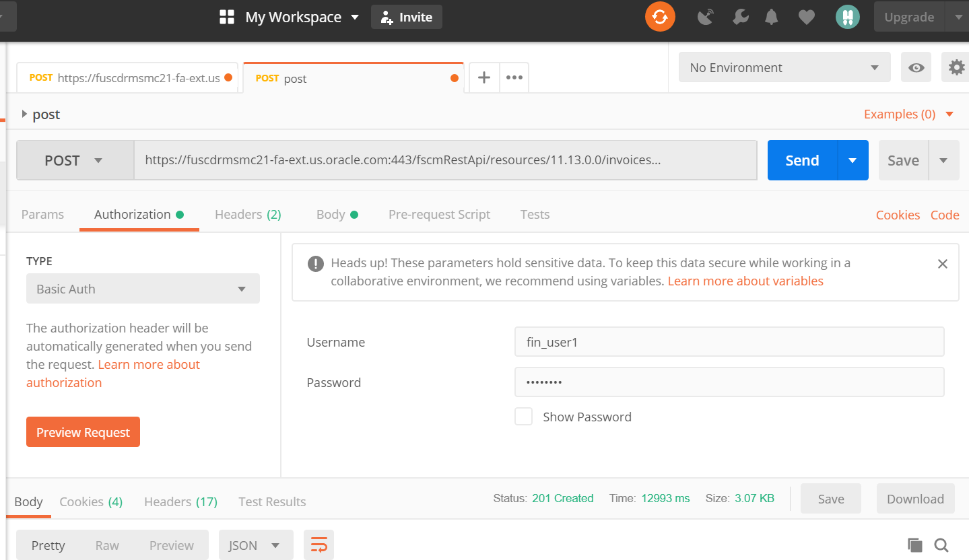The height and width of the screenshot is (560, 969).
Task: Switch to the Pre-request Script tab
Action: tap(439, 215)
